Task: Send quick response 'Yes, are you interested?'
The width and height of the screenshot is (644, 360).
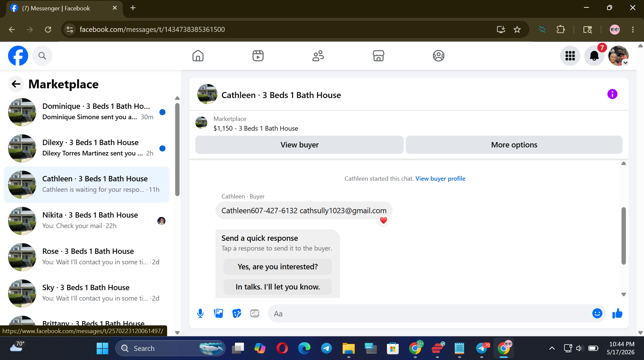Action: [278, 267]
